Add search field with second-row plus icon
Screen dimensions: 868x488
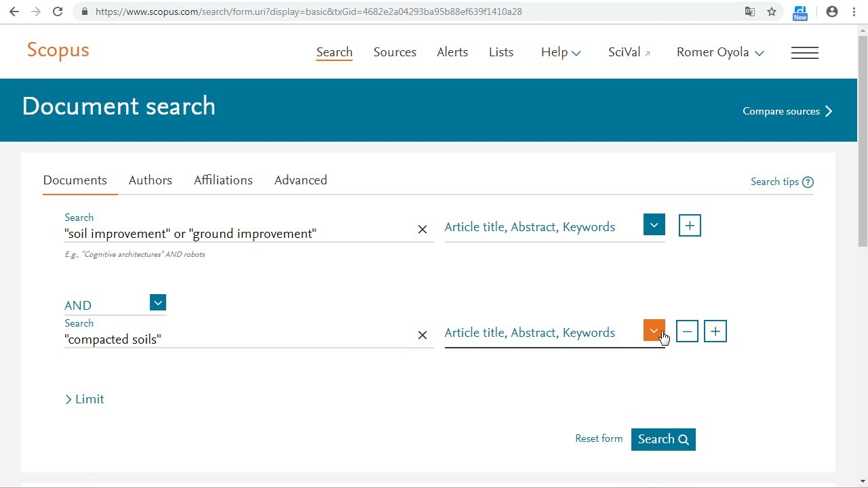click(715, 331)
